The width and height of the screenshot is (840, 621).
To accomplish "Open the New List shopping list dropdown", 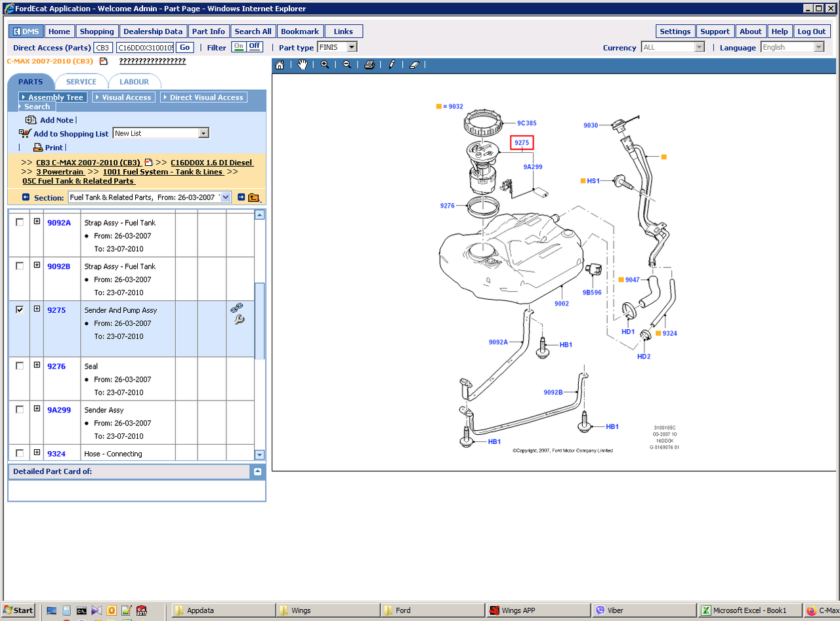I will pos(203,133).
